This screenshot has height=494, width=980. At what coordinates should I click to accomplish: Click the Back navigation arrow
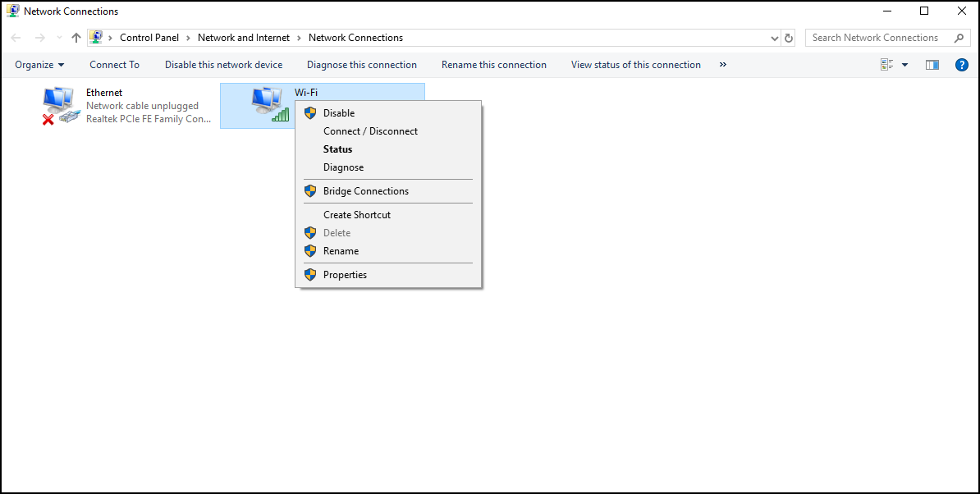pyautogui.click(x=16, y=38)
